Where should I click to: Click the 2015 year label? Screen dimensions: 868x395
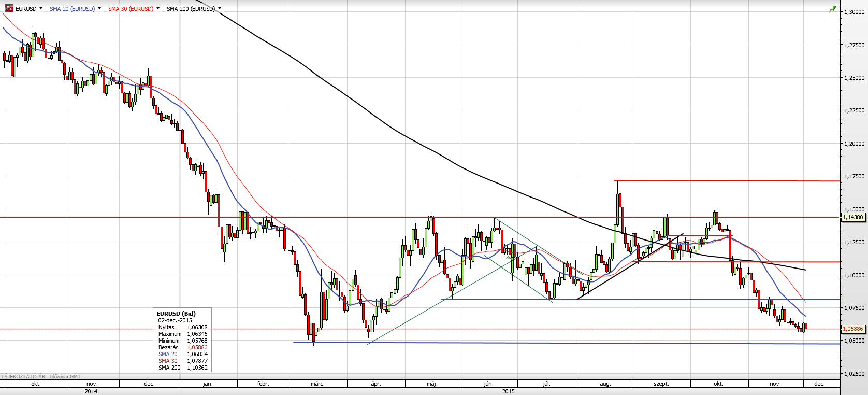(509, 391)
